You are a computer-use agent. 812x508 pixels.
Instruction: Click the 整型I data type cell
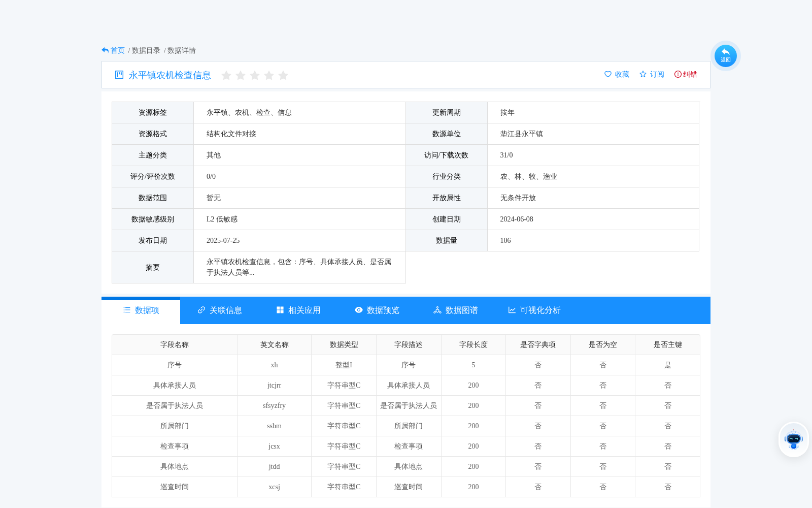point(344,365)
